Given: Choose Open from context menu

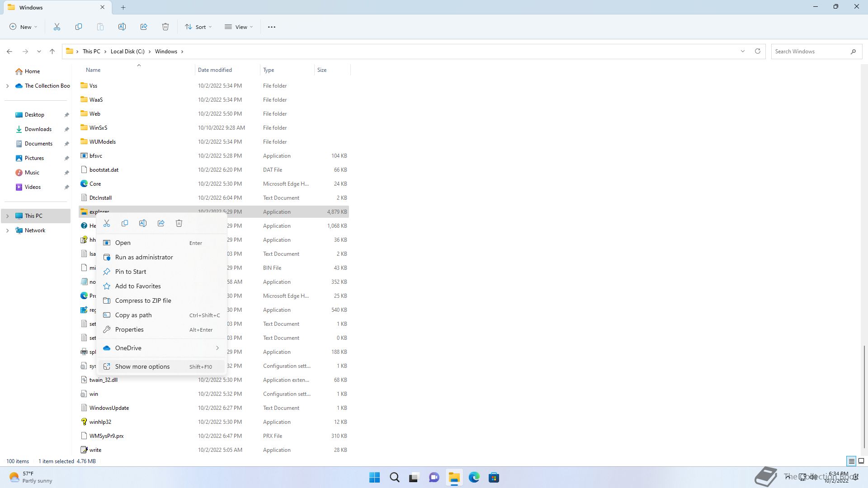Looking at the screenshot, I should click(x=162, y=243).
